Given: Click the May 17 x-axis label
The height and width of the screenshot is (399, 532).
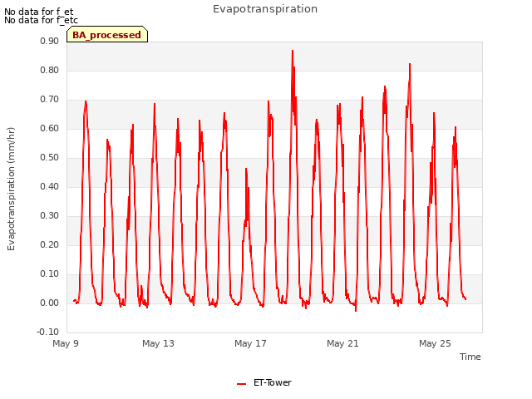Looking at the screenshot, I should tap(250, 343).
